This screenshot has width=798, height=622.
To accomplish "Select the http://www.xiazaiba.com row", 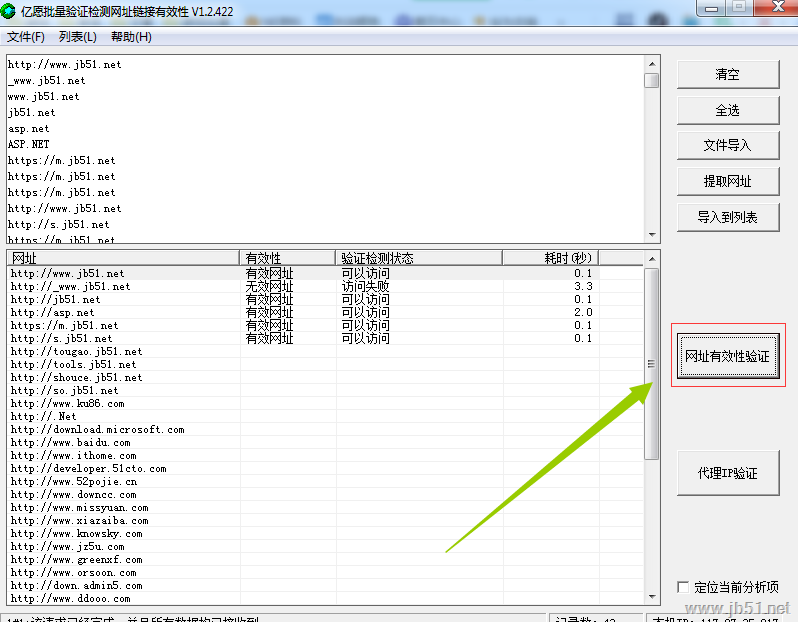I will point(326,520).
